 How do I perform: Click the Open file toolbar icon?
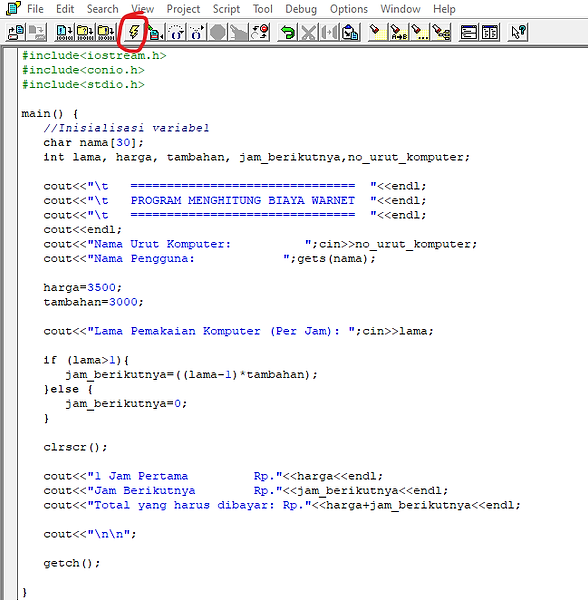(x=16, y=33)
